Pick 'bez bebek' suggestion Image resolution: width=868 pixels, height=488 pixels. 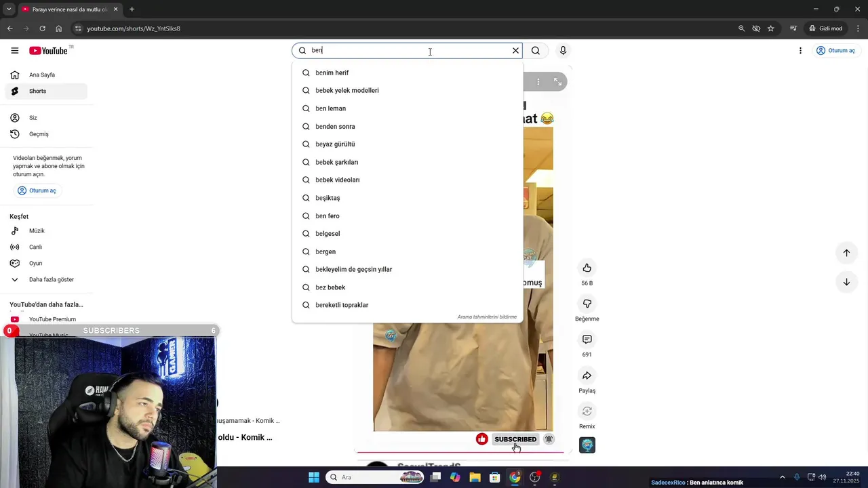point(408,287)
